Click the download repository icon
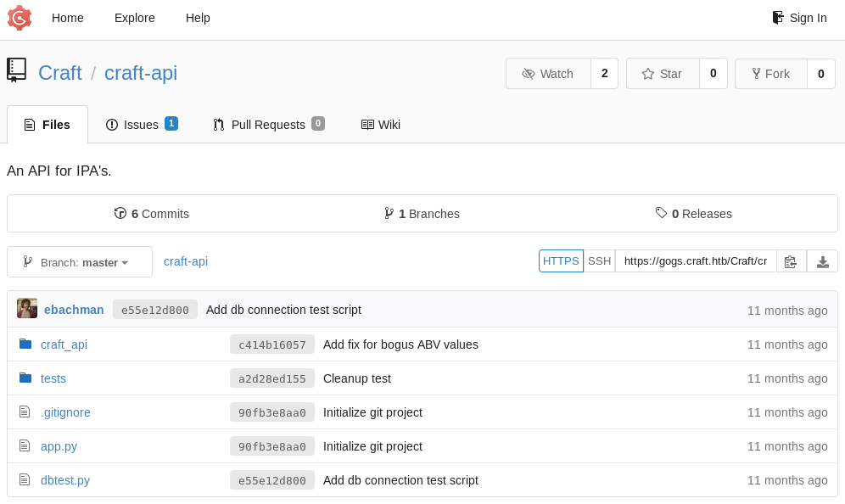The height and width of the screenshot is (504, 845). [x=822, y=260]
